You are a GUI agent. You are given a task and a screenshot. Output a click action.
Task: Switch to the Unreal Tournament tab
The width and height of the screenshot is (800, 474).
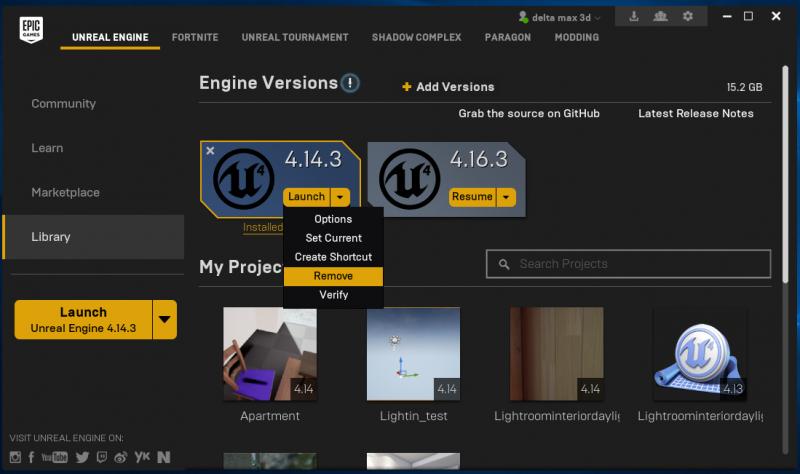295,37
